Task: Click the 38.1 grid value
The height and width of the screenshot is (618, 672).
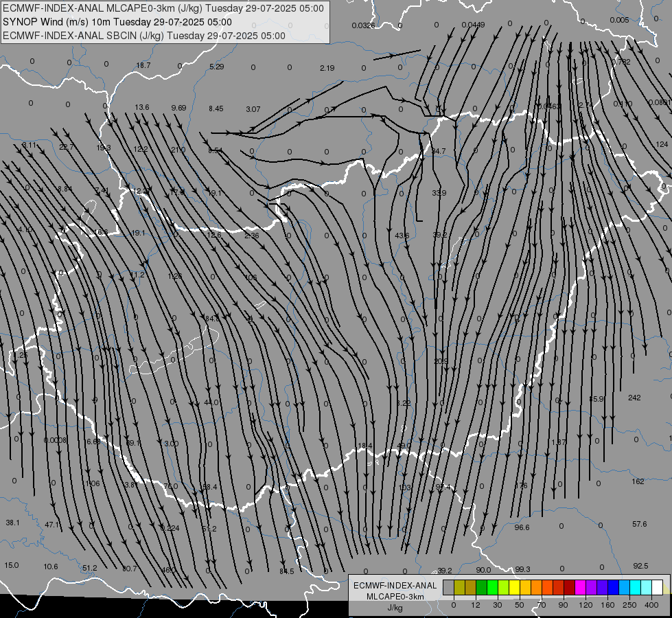Action: [x=12, y=523]
